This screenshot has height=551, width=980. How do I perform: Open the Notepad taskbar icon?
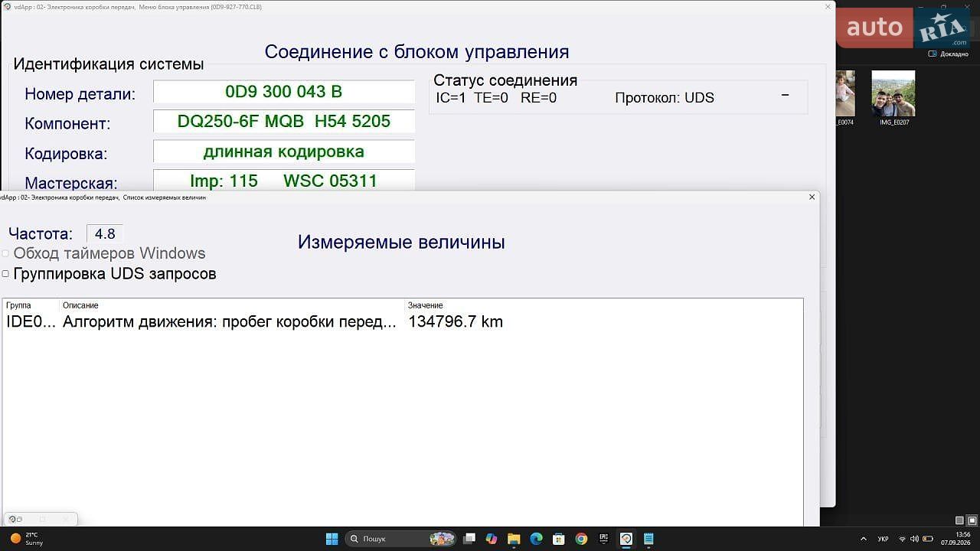coord(648,539)
